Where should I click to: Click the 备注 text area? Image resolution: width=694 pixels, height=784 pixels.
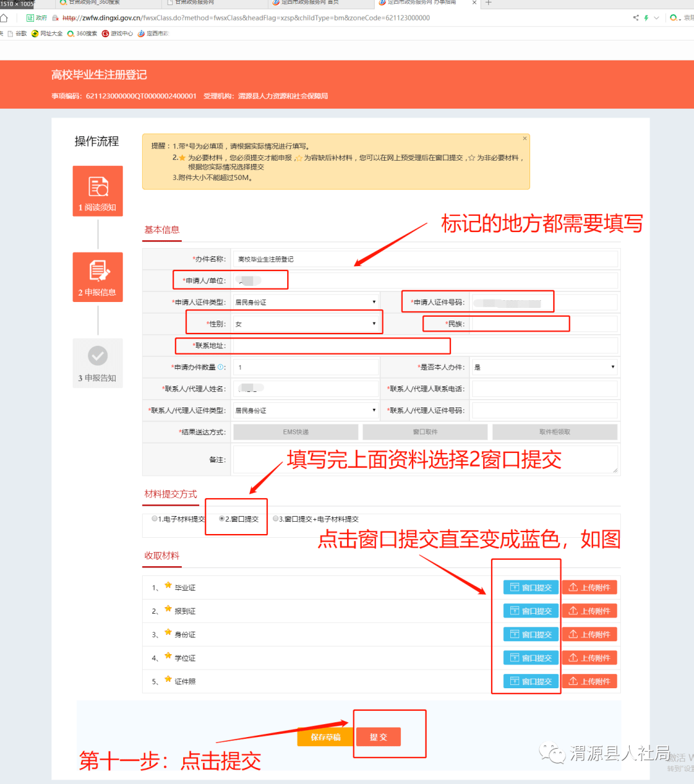pos(425,459)
